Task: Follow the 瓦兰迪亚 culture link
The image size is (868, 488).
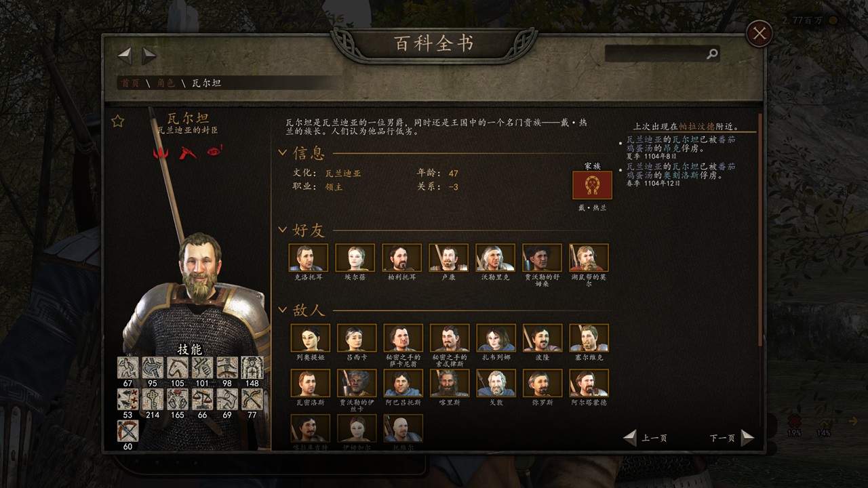Action: pos(343,174)
